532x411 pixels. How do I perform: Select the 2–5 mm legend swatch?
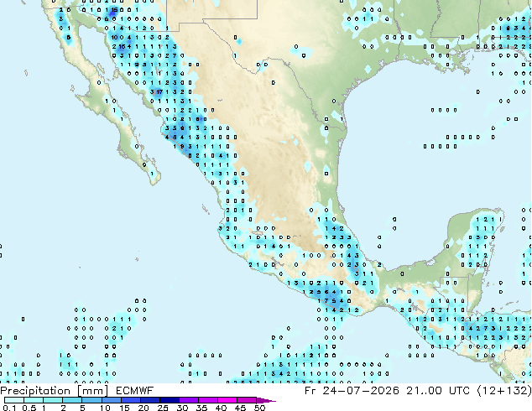pos(72,400)
